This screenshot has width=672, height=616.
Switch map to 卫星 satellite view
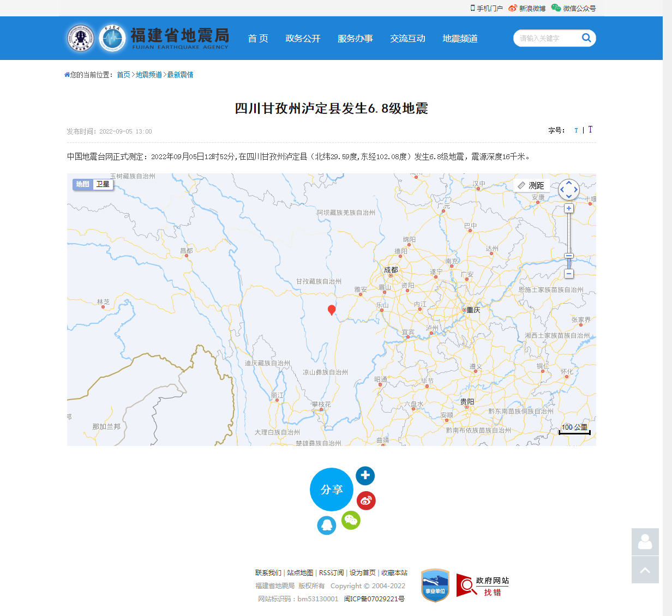(103, 184)
